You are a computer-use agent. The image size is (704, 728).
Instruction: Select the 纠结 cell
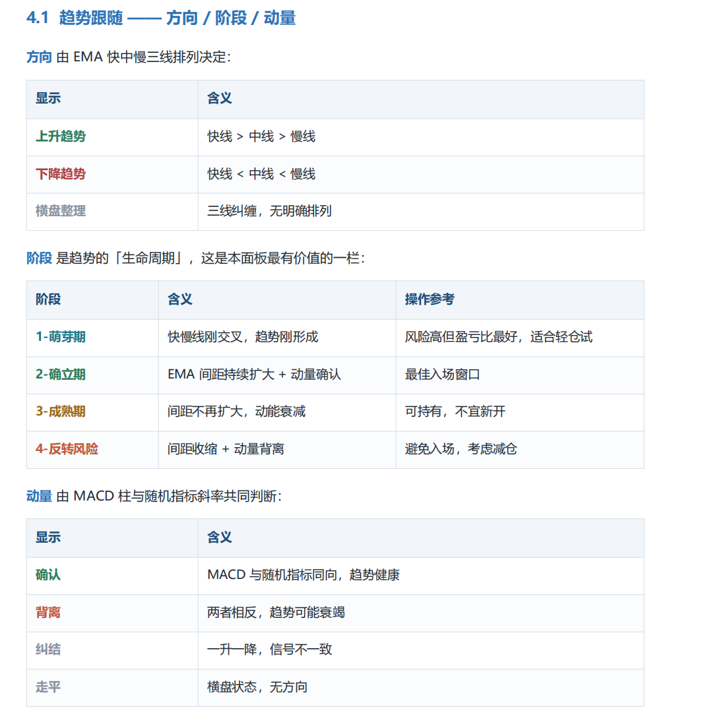pyautogui.click(x=112, y=650)
